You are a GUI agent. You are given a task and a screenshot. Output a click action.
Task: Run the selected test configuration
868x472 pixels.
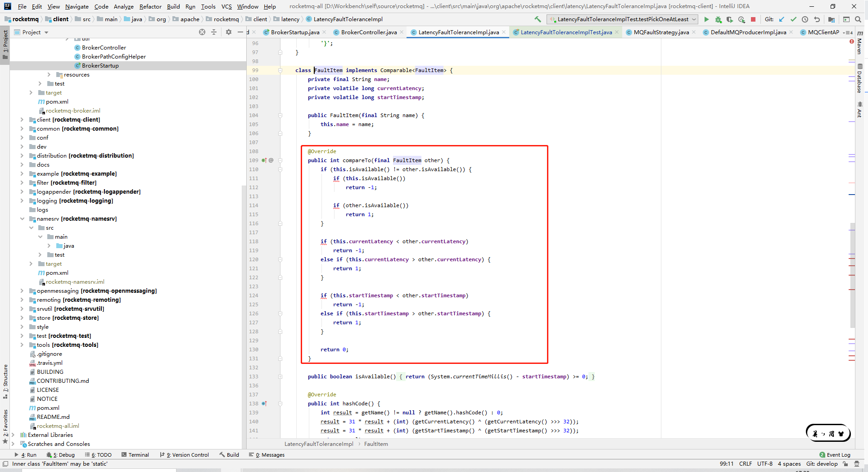click(706, 19)
